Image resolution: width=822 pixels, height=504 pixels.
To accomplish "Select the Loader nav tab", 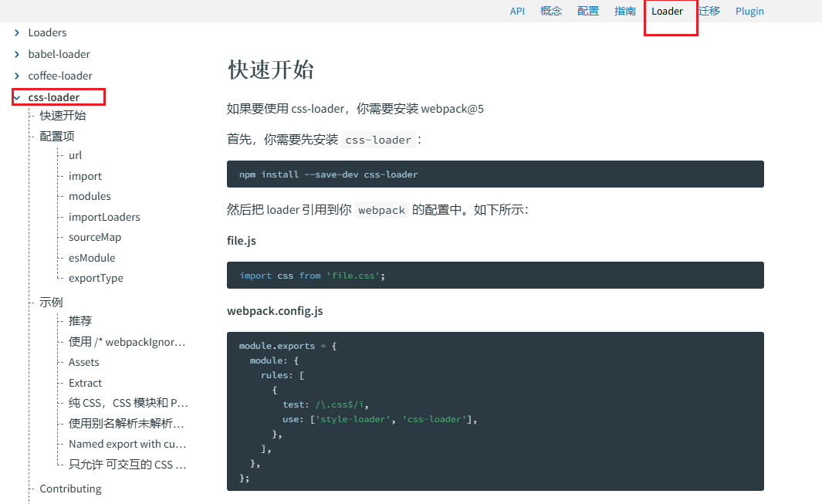I will click(667, 11).
